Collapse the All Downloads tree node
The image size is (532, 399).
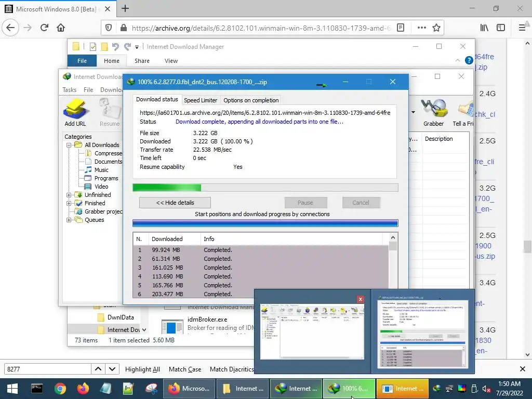coord(69,145)
